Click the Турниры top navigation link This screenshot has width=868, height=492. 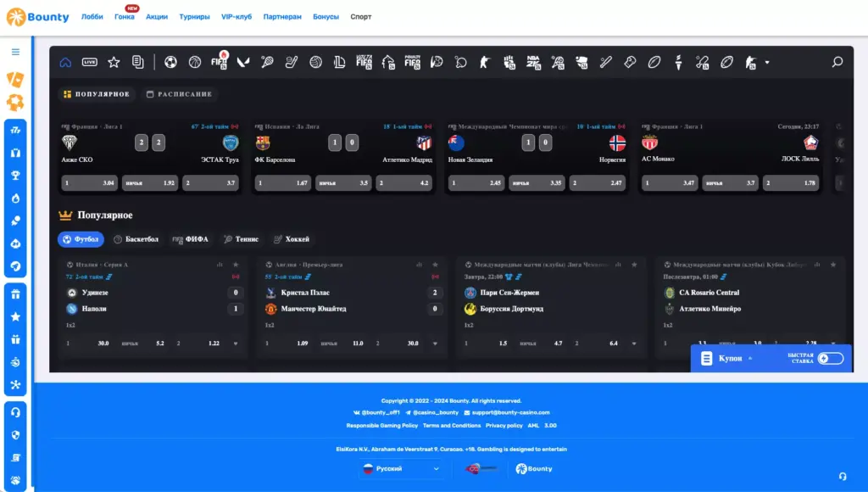[x=194, y=17]
